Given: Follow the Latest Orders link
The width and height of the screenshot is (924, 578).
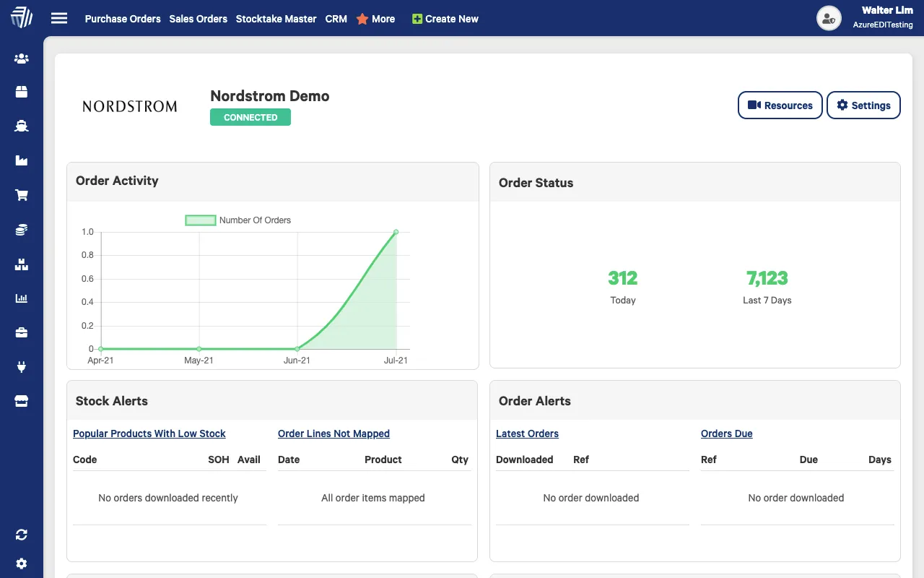Looking at the screenshot, I should point(527,433).
